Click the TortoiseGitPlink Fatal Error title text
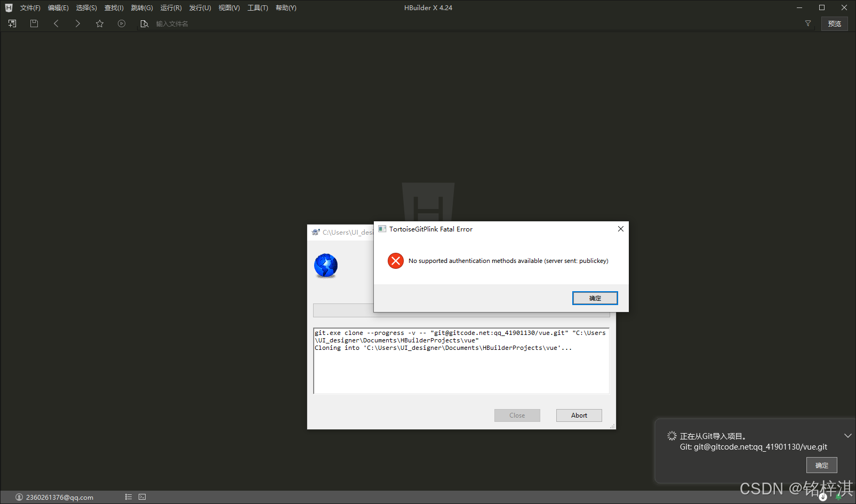 pos(431,229)
